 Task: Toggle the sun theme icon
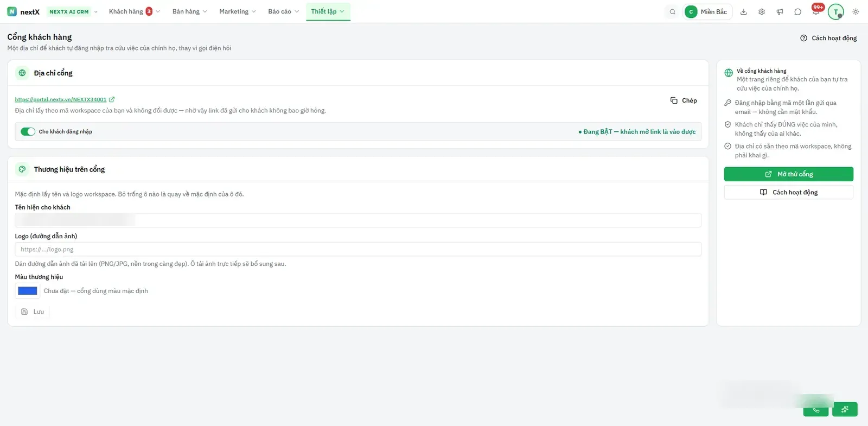(856, 12)
